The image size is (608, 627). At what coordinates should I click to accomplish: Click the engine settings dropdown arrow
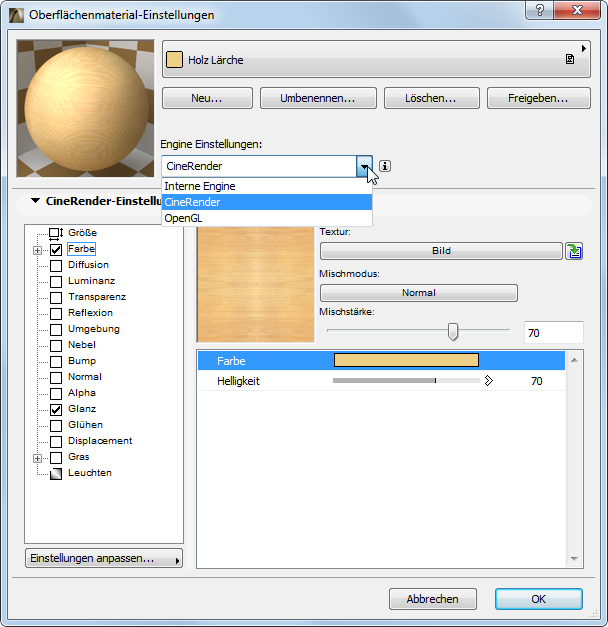364,166
